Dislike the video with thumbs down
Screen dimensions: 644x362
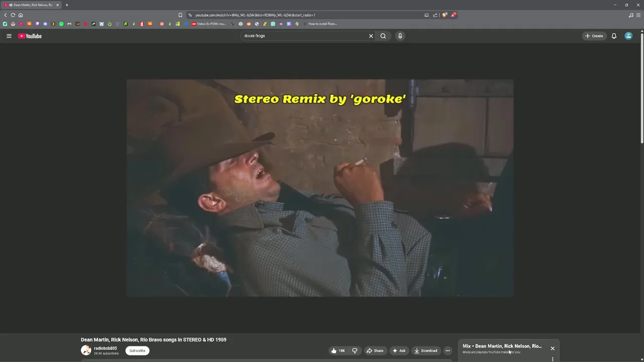pyautogui.click(x=355, y=350)
